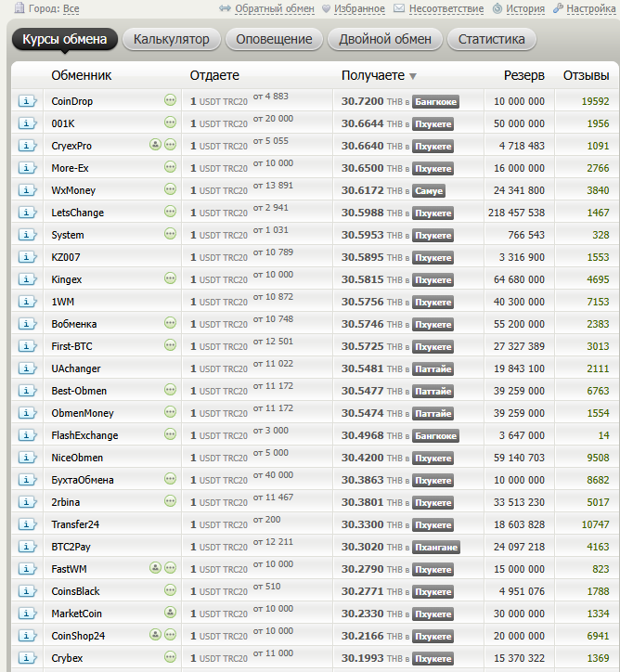Open the LetsChange exchanger name
Screen dimensions: 620x672
point(78,213)
